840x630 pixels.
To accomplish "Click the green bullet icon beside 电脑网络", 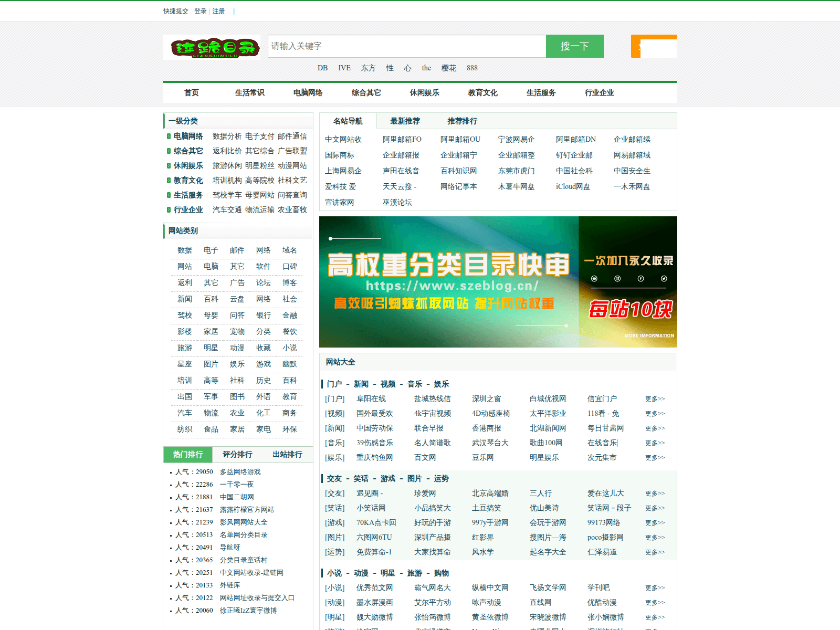I will [x=169, y=136].
